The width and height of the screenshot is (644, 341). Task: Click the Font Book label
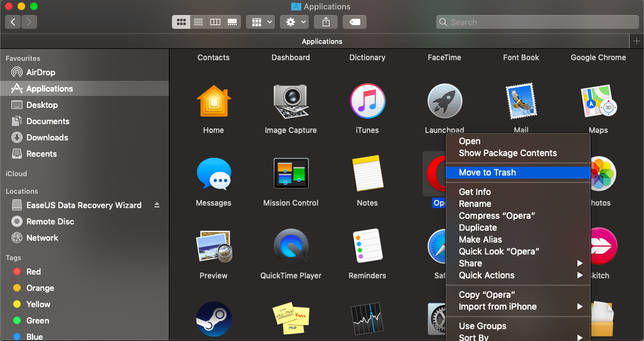521,58
